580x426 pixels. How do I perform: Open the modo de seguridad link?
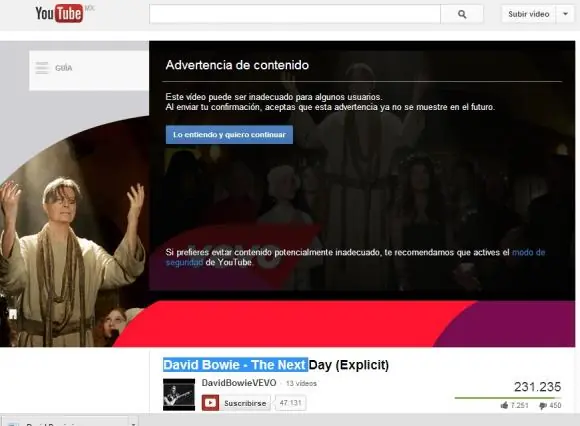528,253
